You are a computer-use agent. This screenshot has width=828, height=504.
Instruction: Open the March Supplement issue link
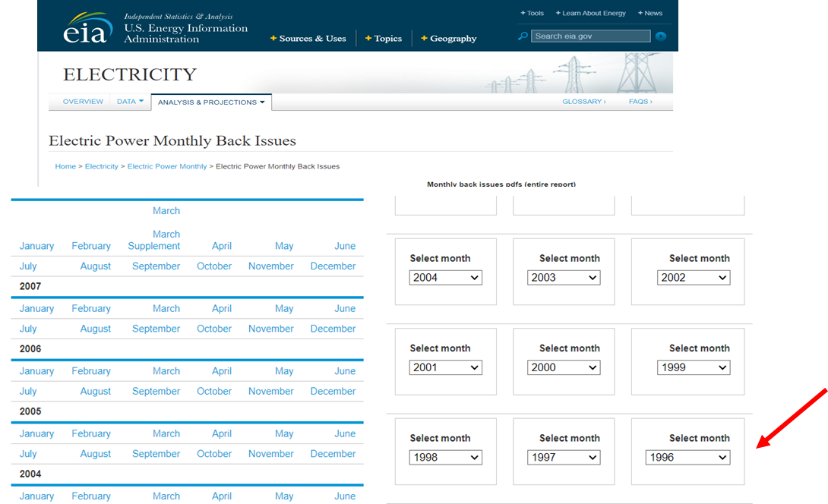coord(154,240)
